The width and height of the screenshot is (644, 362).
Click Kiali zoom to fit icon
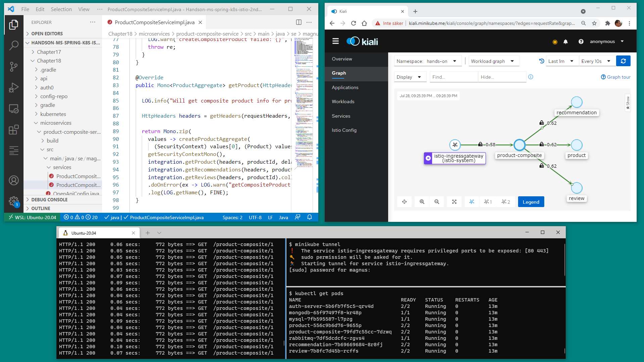454,202
